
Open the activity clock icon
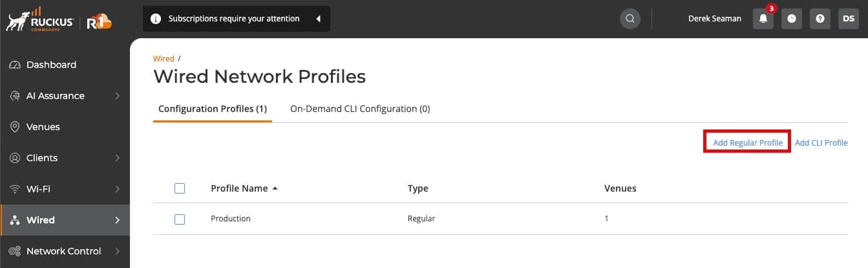pos(792,19)
